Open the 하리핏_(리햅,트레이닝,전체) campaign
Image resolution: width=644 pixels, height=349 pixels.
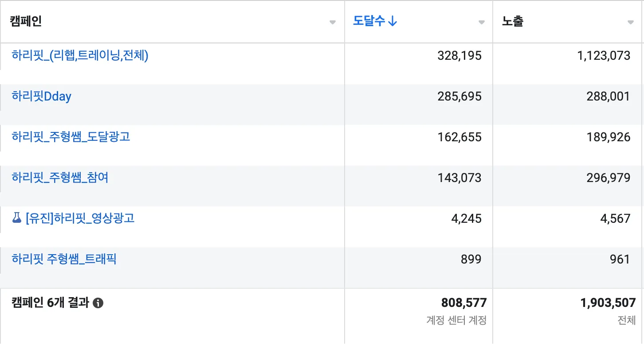tap(80, 55)
